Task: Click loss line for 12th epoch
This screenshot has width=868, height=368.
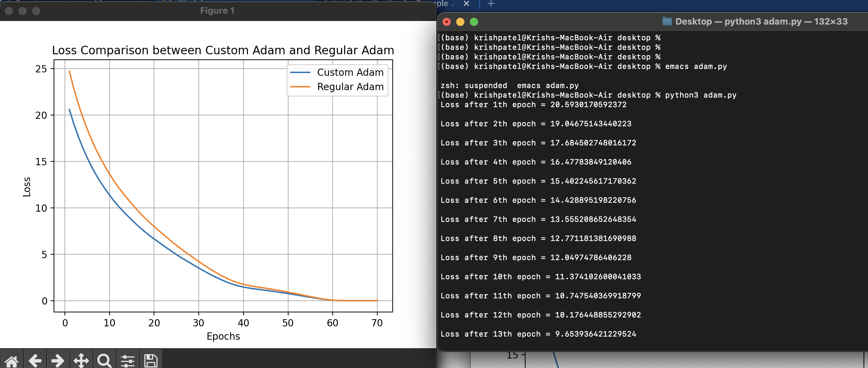Action: point(541,315)
